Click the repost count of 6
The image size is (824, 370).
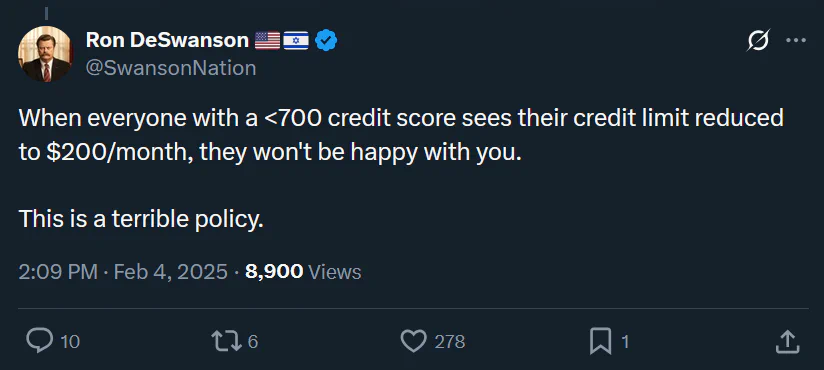[x=252, y=342]
